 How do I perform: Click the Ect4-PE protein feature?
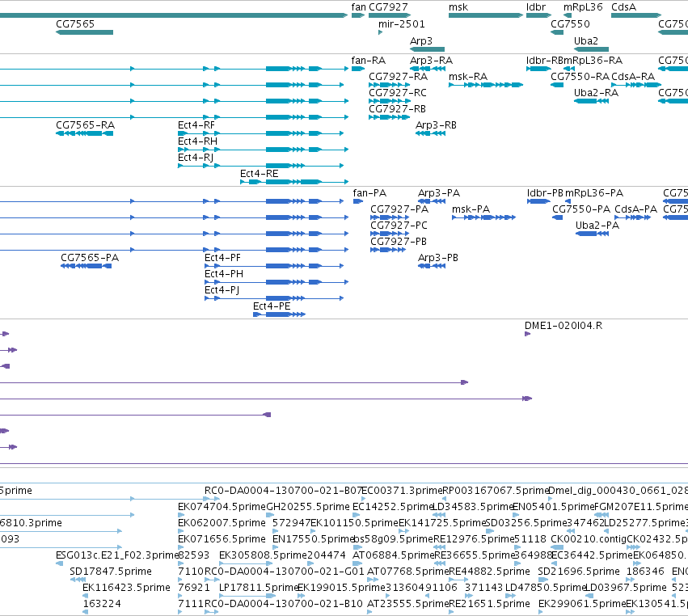279,314
